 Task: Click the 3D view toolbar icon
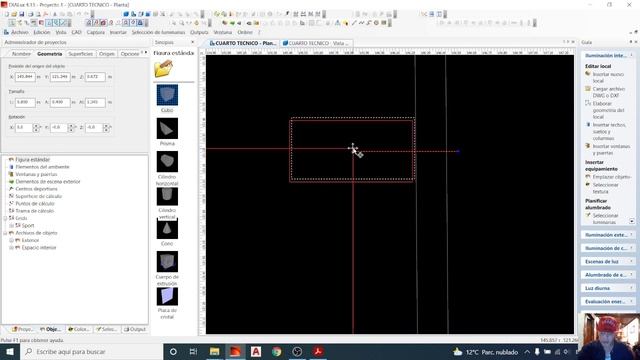pyautogui.click(x=126, y=14)
